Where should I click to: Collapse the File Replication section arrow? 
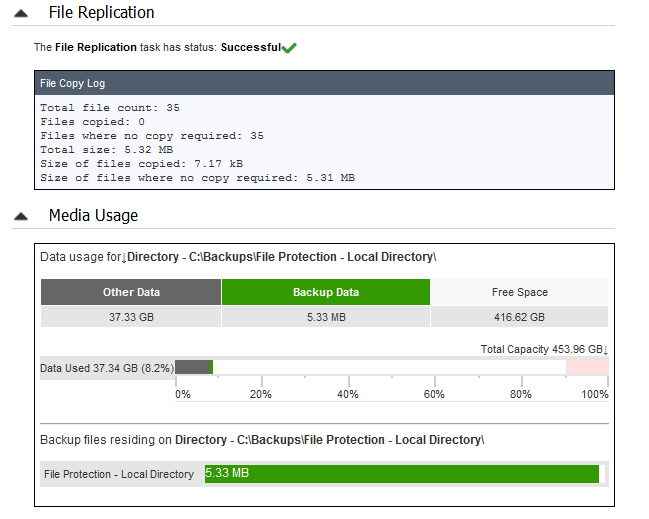[21, 14]
